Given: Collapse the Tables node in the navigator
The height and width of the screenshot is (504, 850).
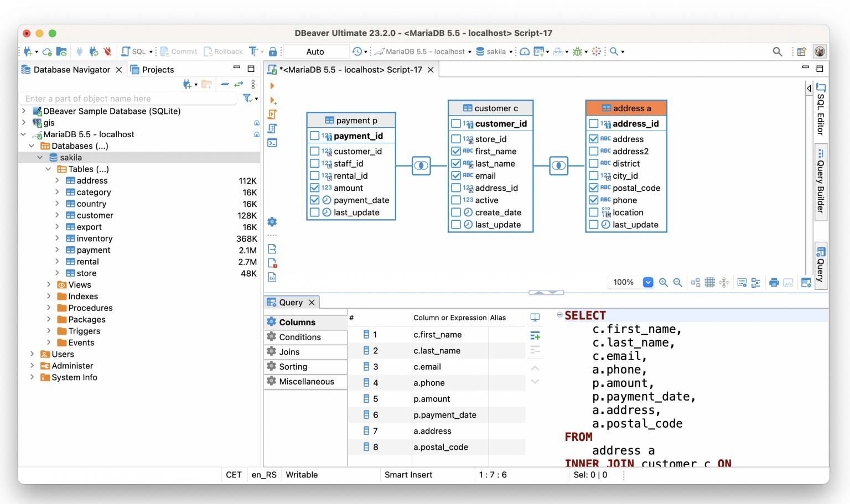Looking at the screenshot, I should tap(48, 169).
